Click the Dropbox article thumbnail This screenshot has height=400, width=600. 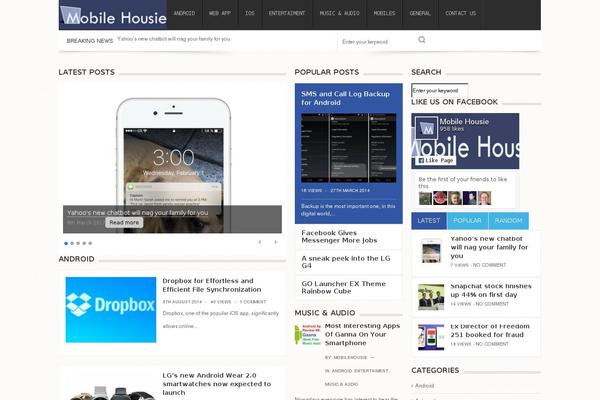(111, 310)
